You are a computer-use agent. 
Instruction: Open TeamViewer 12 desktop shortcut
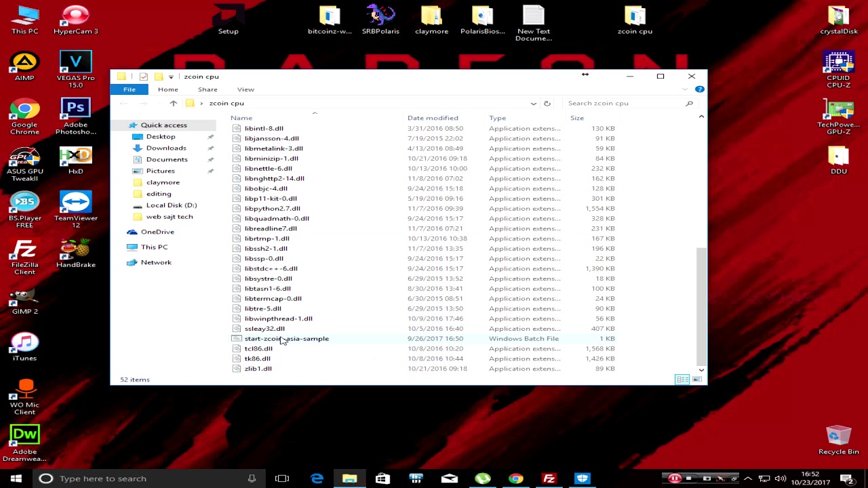click(x=75, y=210)
